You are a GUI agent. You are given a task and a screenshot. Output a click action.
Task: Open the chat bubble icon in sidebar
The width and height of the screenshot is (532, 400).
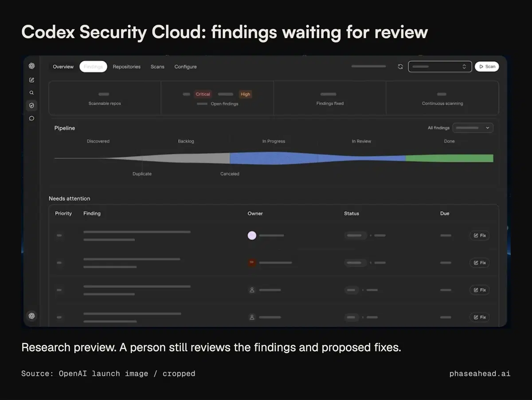(31, 118)
